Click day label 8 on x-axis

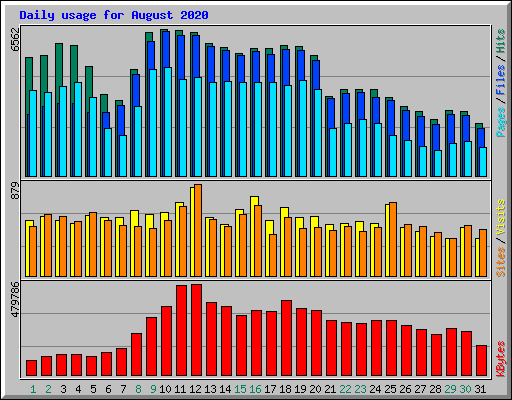(138, 389)
